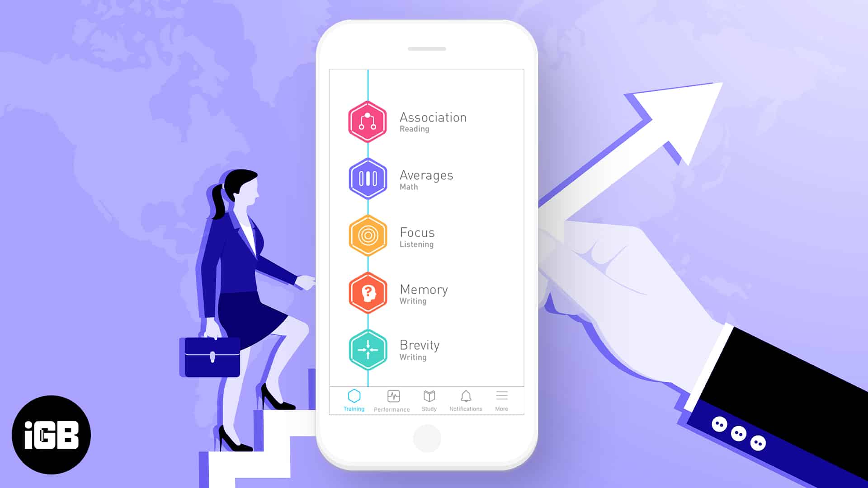Select the Averages Math training icon
Image resolution: width=868 pixels, height=488 pixels.
(x=367, y=178)
